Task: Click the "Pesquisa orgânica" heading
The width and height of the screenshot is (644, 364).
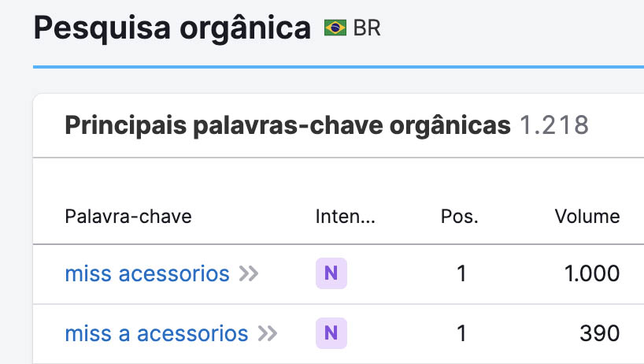Action: point(172,28)
